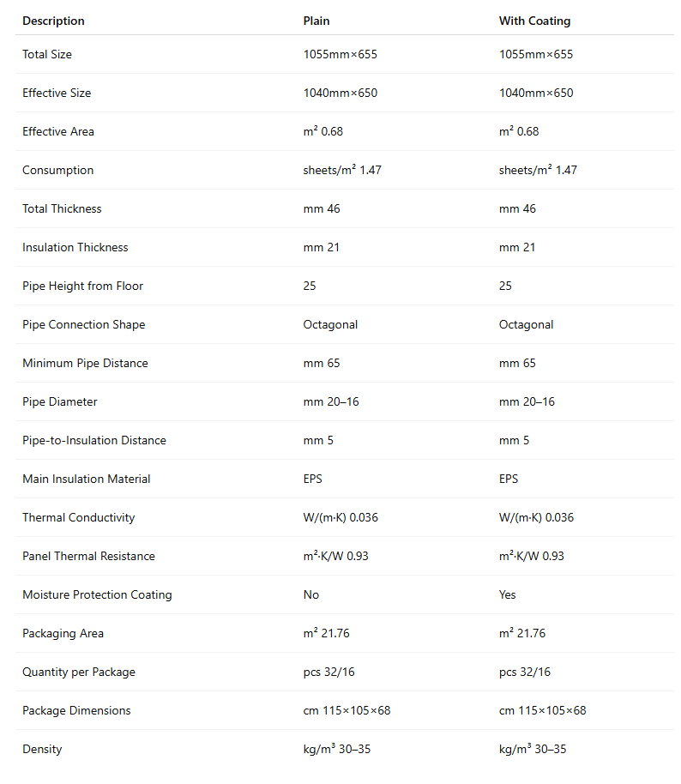Click the Description column header

point(53,21)
